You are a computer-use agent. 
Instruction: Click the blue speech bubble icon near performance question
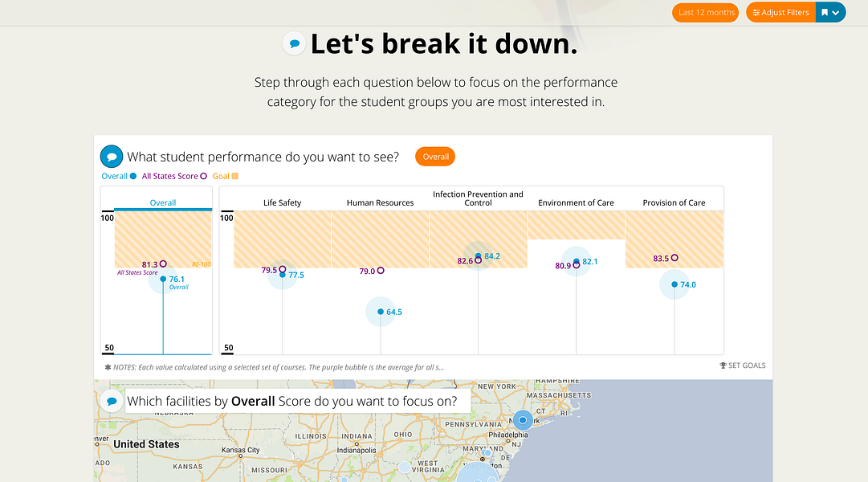pos(112,157)
